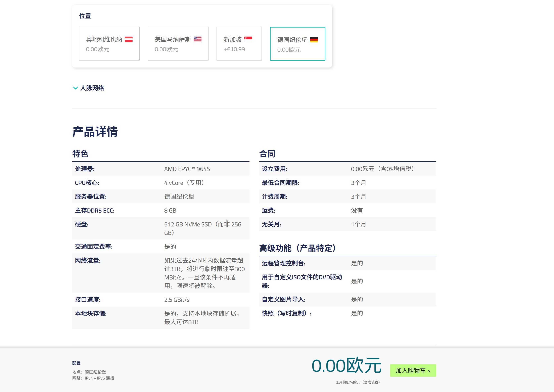The width and height of the screenshot is (554, 392).
Task: Click the Germany flag icon
Action: point(314,40)
